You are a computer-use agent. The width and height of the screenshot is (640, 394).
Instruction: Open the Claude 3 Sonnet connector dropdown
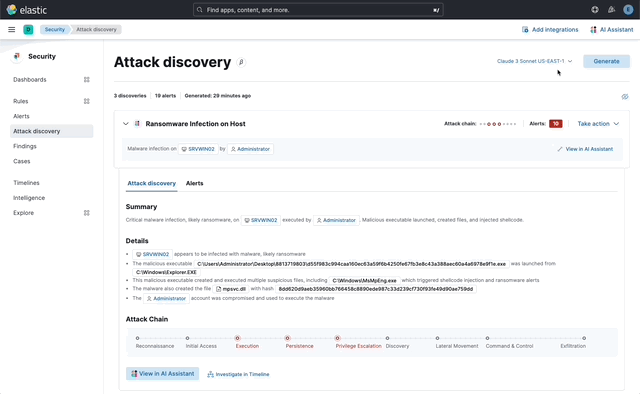[x=534, y=61]
